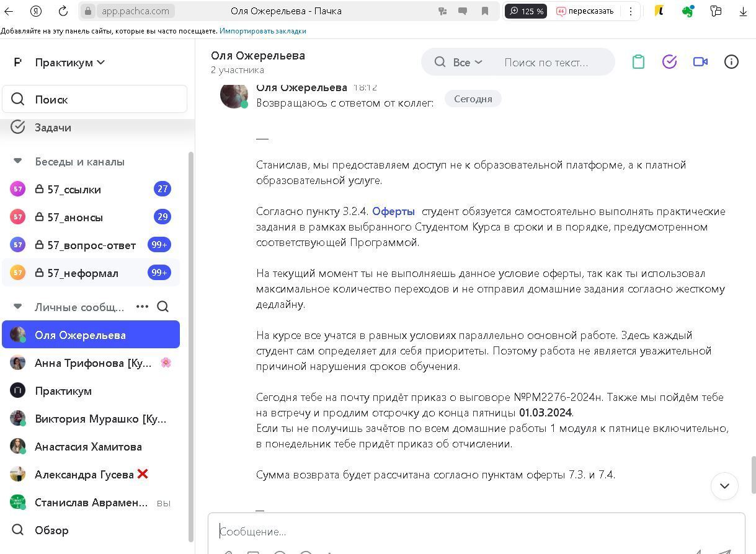This screenshot has height=554, width=756.
Task: Open the browser's three-dot menu
Action: (631, 11)
